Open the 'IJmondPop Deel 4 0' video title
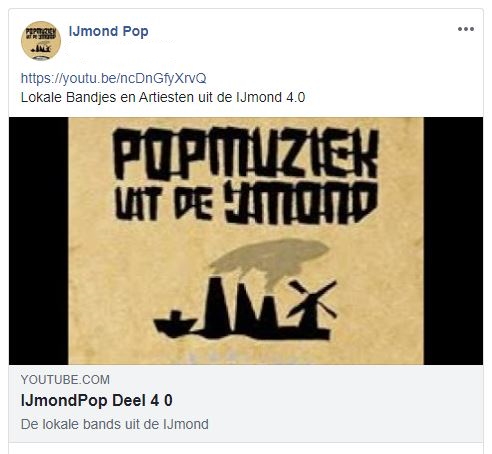 point(97,401)
